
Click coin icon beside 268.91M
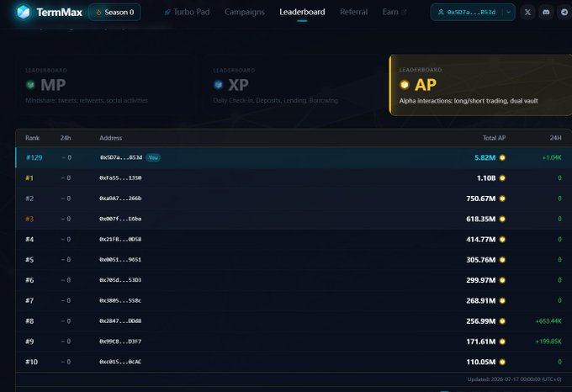502,300
